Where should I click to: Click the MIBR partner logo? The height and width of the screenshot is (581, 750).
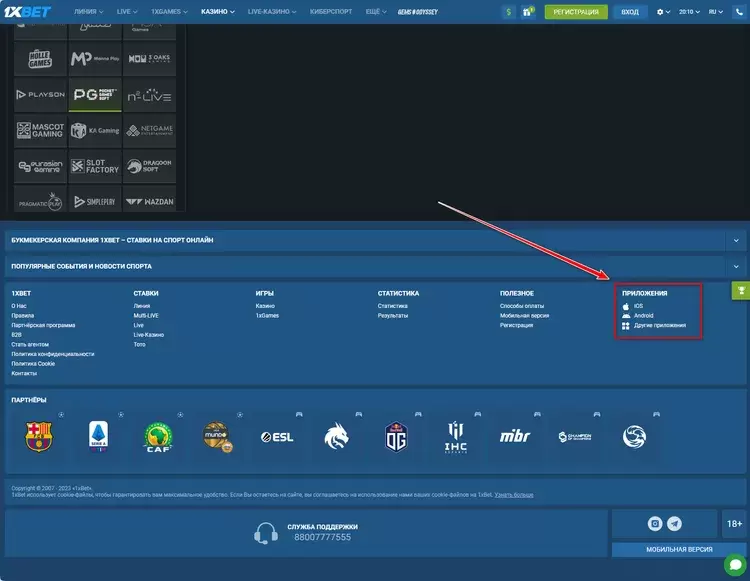(x=515, y=436)
